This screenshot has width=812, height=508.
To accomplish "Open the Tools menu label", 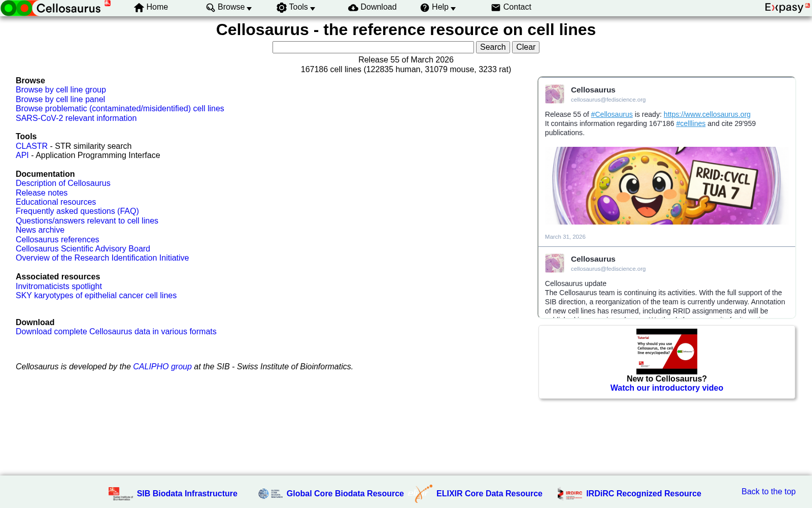I will click(x=298, y=7).
